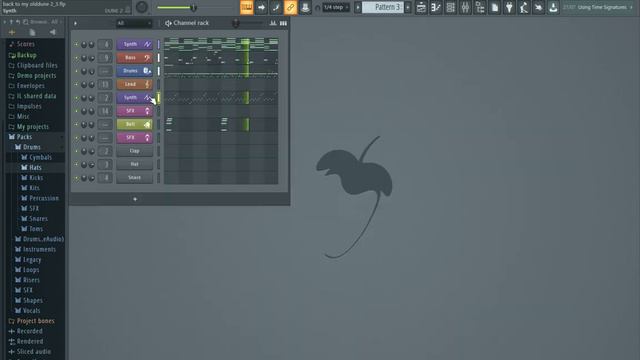The width and height of the screenshot is (640, 360).
Task: Toggle mute LED of Lead channel
Action: [76, 84]
